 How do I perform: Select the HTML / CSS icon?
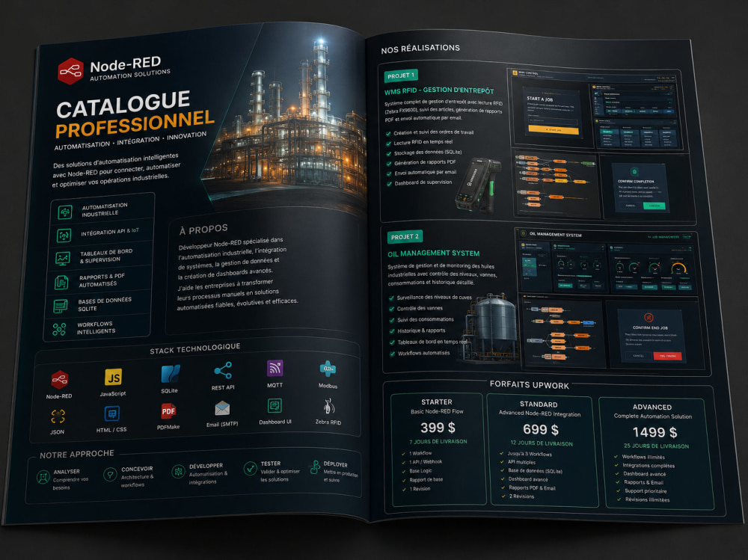coord(111,413)
